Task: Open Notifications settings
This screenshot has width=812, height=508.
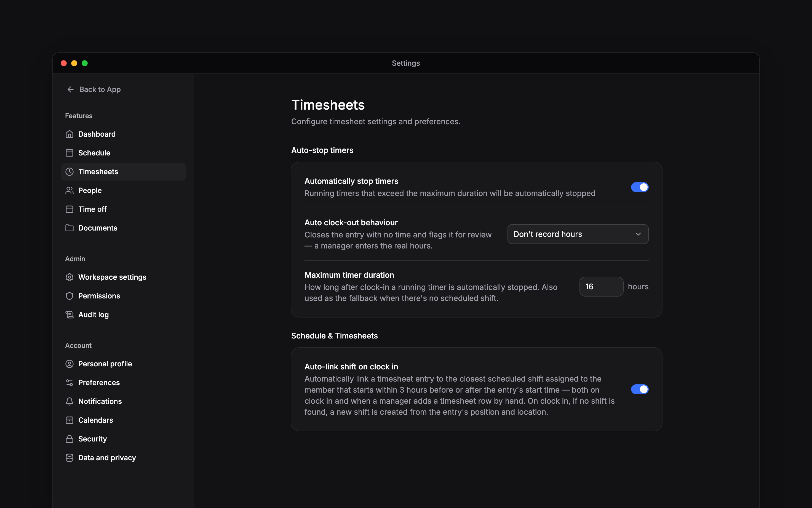Action: click(x=123, y=401)
